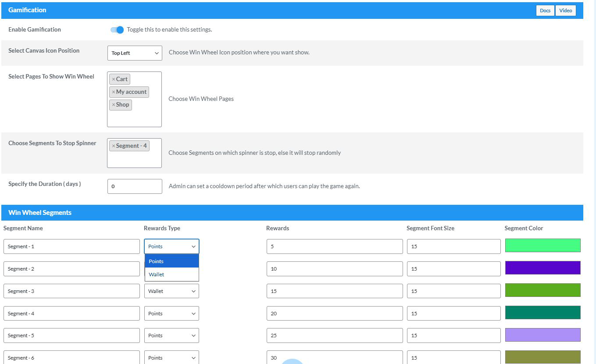The width and height of the screenshot is (596, 364).
Task: Open Segment - 6 Rewards Type dropdown
Action: (171, 357)
